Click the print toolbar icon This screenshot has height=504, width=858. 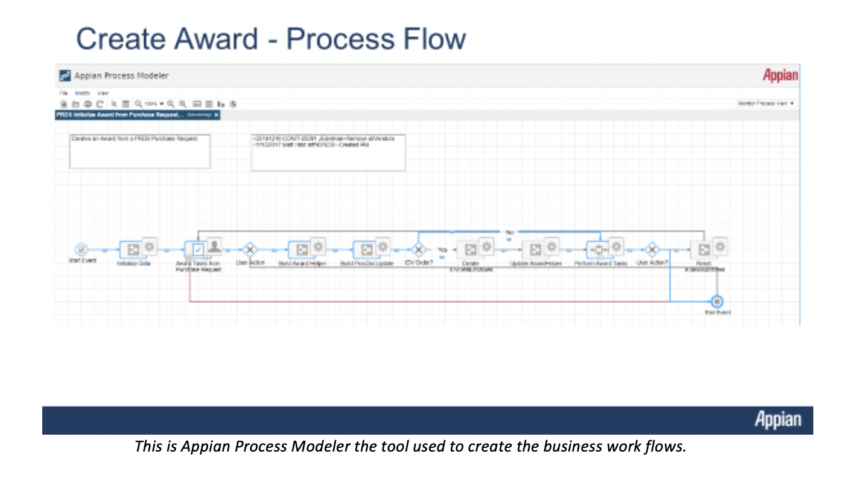87,104
